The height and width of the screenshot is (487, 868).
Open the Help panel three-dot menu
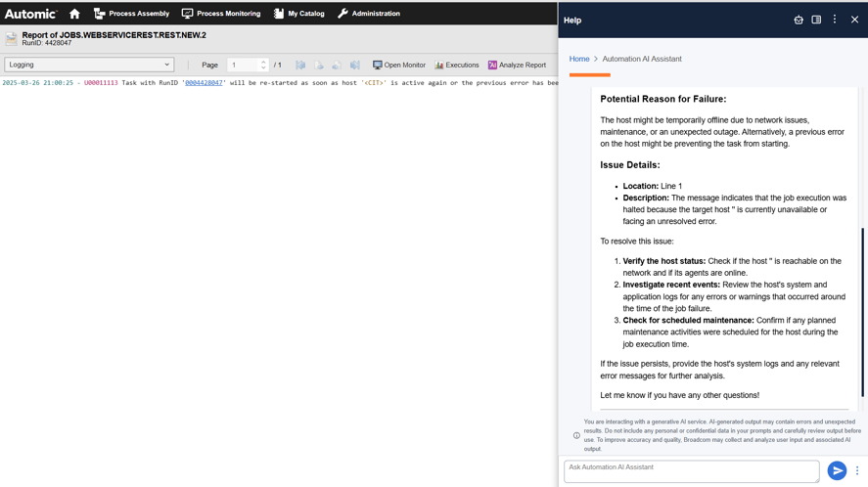[835, 20]
